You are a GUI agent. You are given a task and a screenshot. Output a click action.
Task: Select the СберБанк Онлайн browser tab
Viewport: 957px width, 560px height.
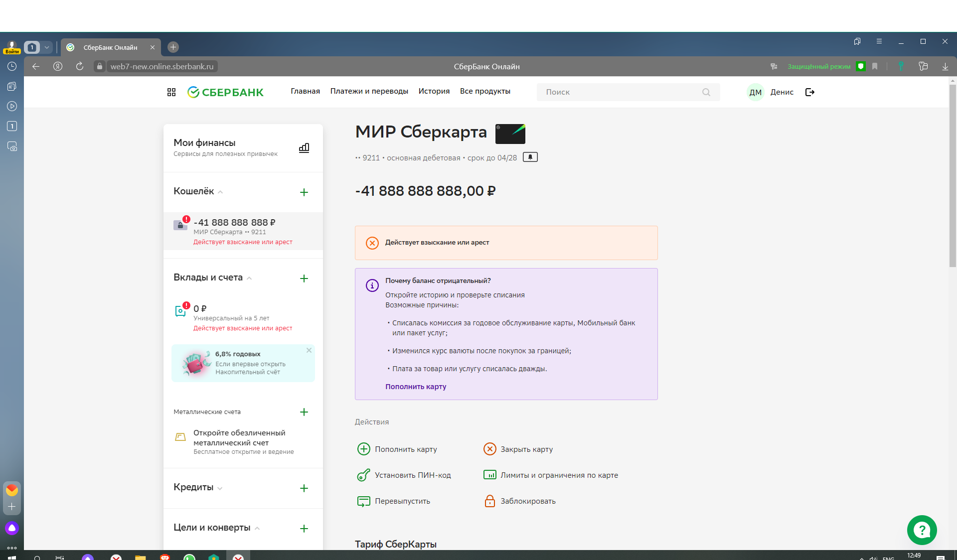pyautogui.click(x=110, y=47)
